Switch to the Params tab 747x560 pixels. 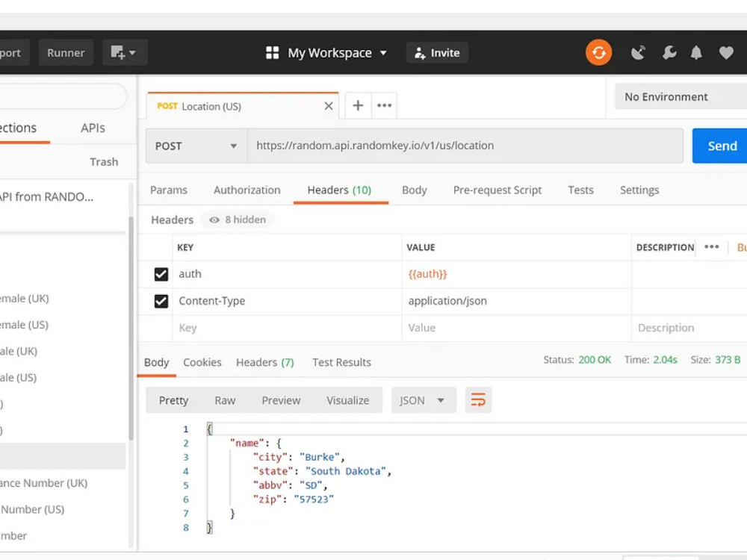tap(169, 190)
